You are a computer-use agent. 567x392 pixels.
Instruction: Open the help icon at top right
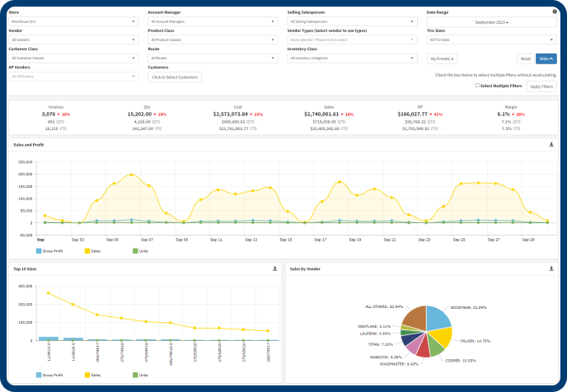pos(554,12)
